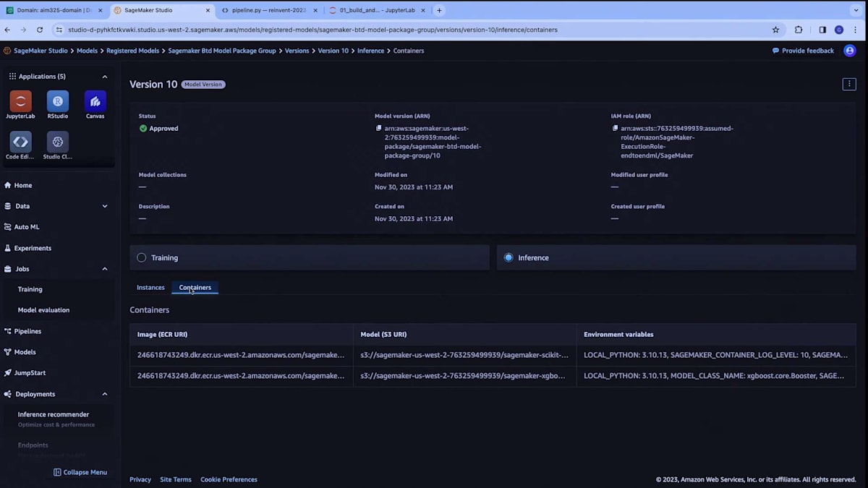Viewport: 868px width, 488px height.
Task: Switch to the Instances tab
Action: (150, 288)
